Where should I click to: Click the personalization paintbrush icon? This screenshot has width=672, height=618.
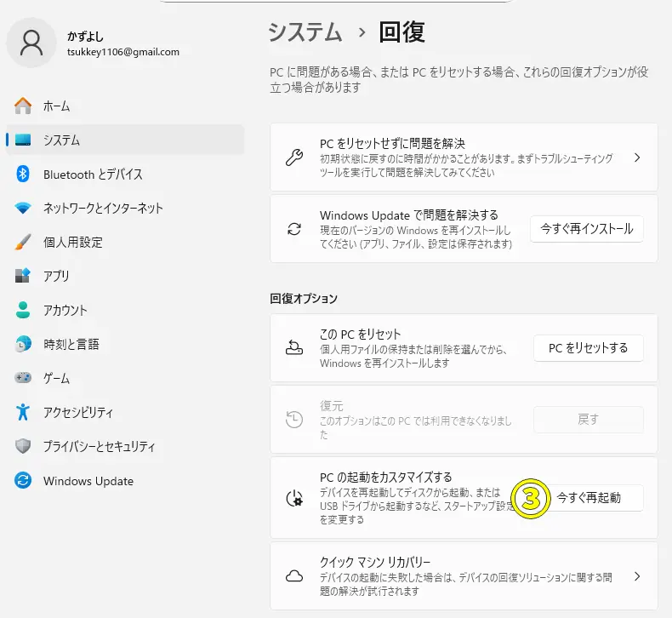23,243
